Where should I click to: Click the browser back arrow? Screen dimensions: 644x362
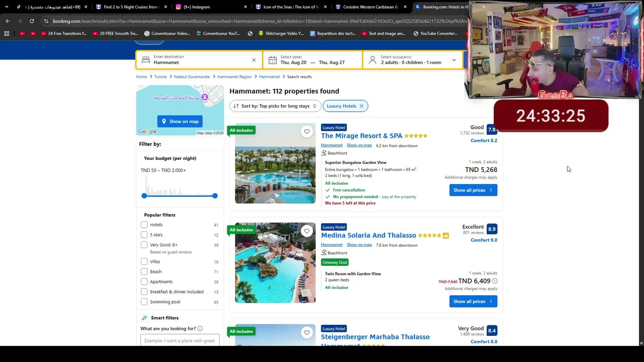(8, 21)
